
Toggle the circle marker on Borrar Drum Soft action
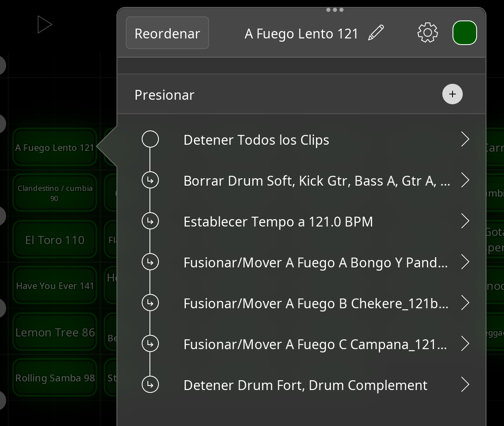(150, 180)
